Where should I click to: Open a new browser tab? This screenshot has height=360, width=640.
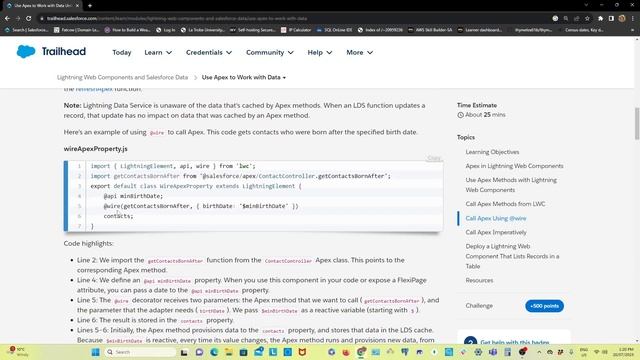point(90,6)
